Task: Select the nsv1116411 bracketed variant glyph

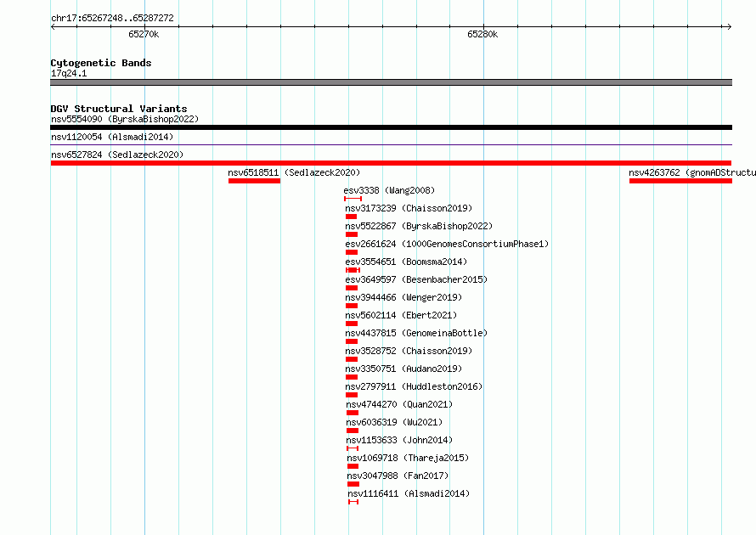Action: click(x=353, y=502)
